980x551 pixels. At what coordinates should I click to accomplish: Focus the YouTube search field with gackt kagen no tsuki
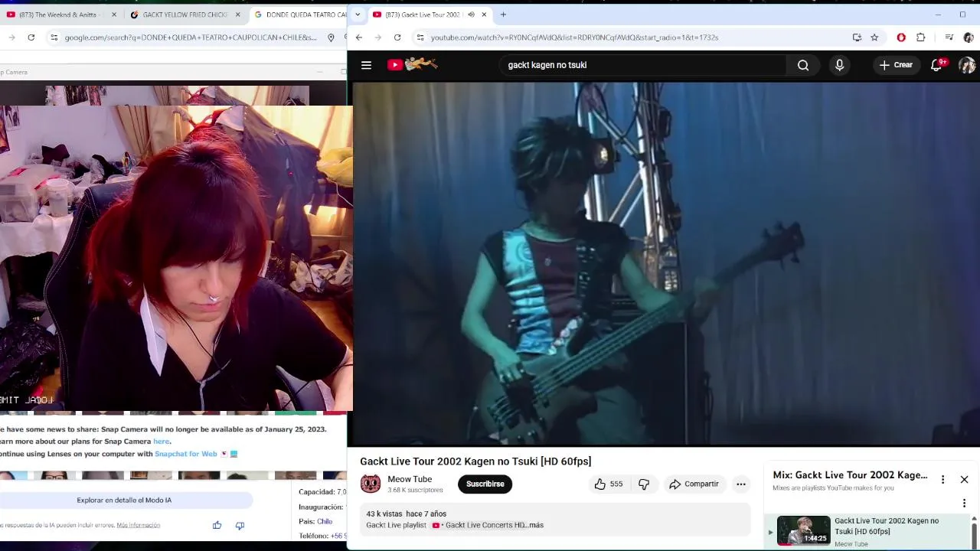tap(643, 65)
